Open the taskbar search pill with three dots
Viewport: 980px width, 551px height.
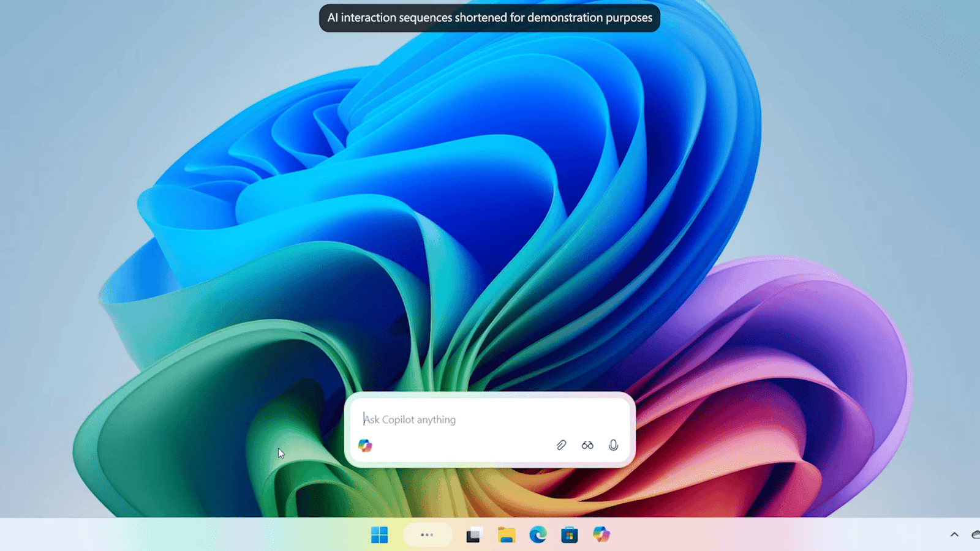coord(427,535)
